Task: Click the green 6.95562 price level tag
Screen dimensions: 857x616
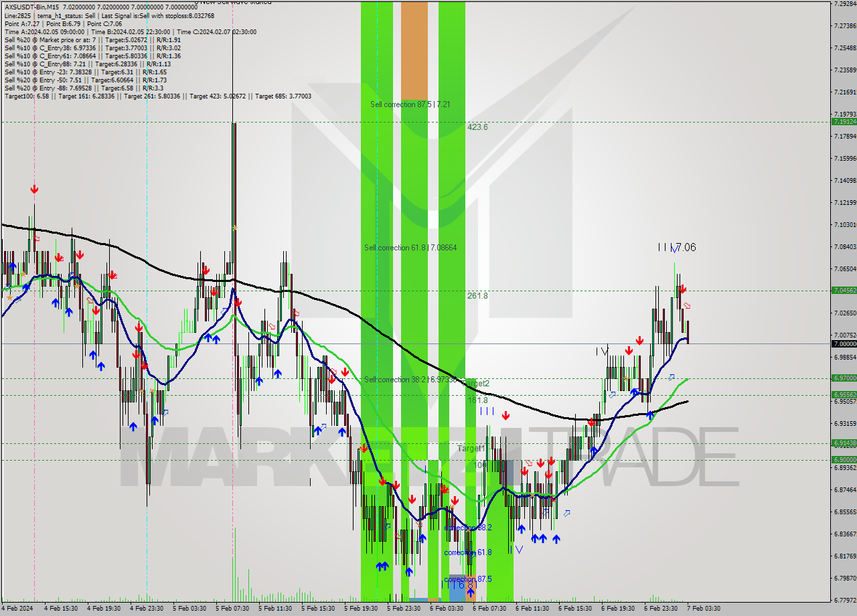Action: 844,395
